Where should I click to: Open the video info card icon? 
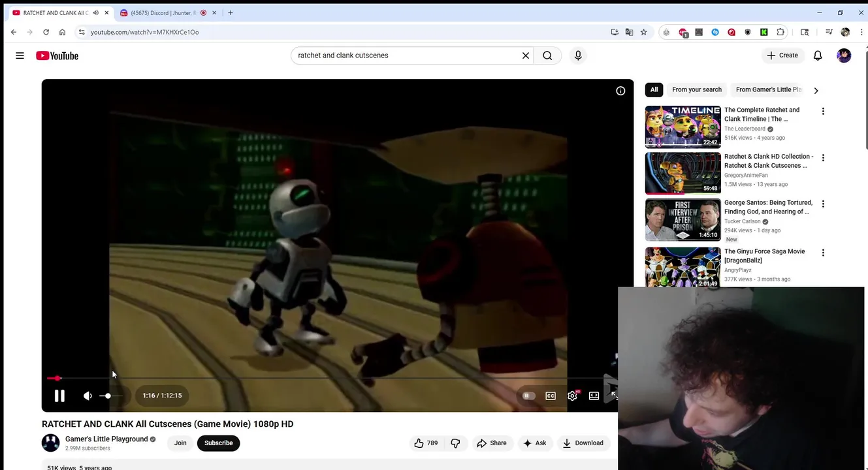(x=620, y=91)
